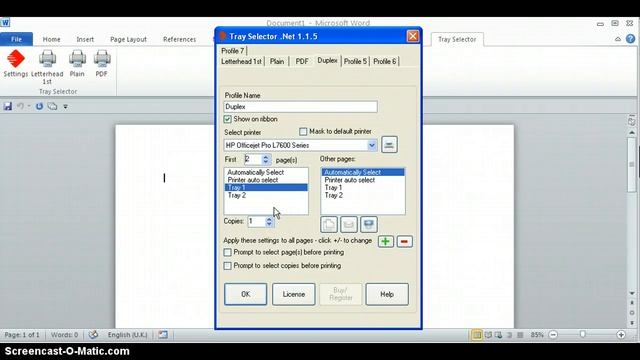640x360 pixels.
Task: Enable Prompt to select page(s) before printing
Action: click(x=227, y=253)
